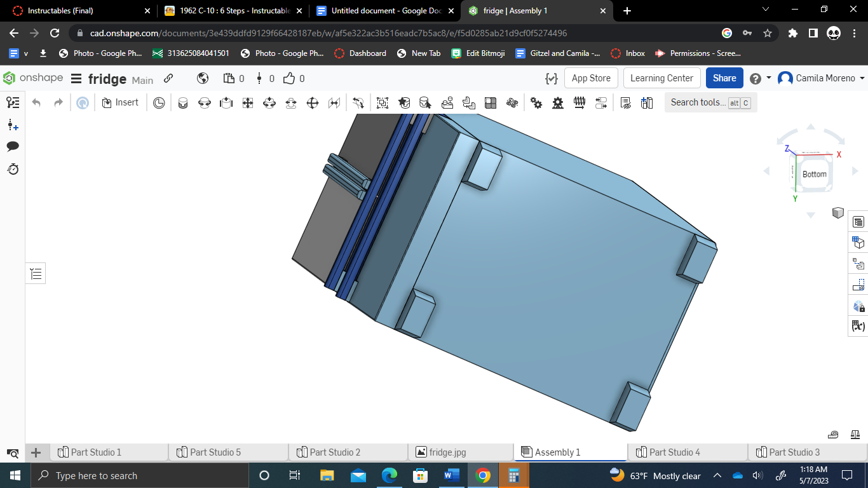The height and width of the screenshot is (488, 868).
Task: Copy document link using chain icon
Action: click(x=168, y=78)
